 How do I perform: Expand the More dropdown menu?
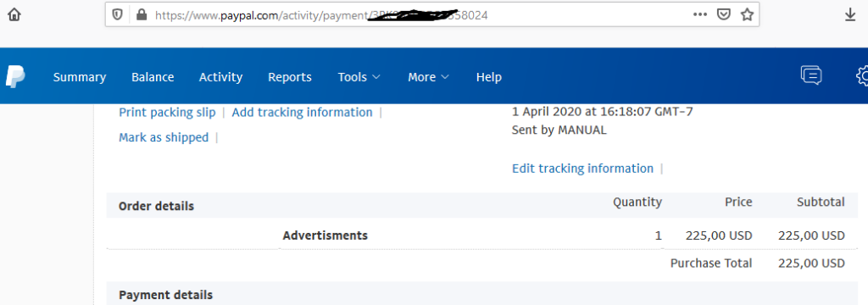pos(428,77)
